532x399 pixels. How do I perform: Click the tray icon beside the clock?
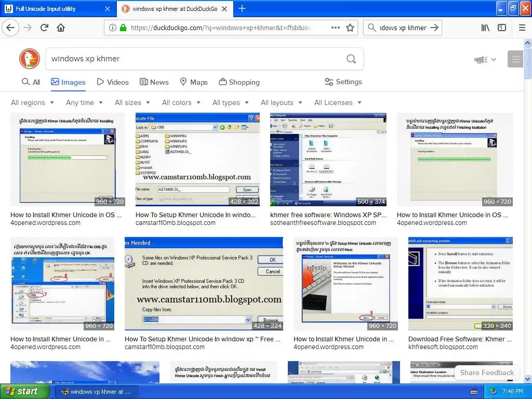tap(494, 392)
